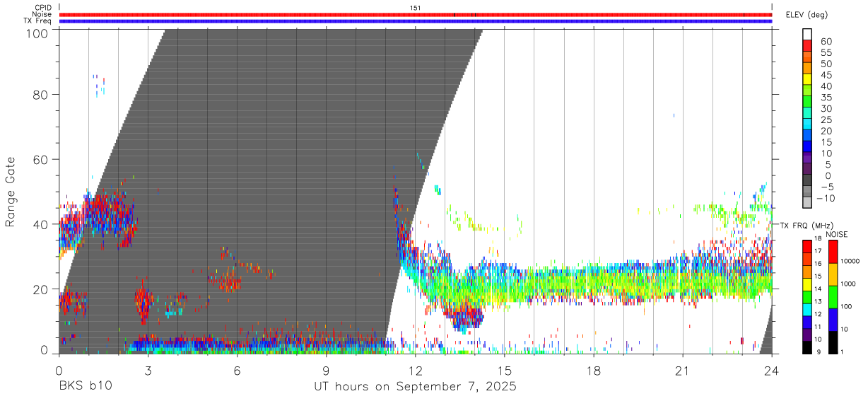Image resolution: width=868 pixels, height=401 pixels.
Task: Click the 55 label on the ELEV scale
Action: (x=826, y=53)
